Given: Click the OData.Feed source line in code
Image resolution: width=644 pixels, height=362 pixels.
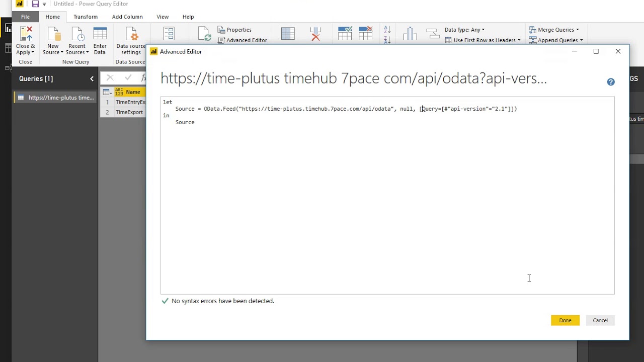Looking at the screenshot, I should [x=346, y=109].
